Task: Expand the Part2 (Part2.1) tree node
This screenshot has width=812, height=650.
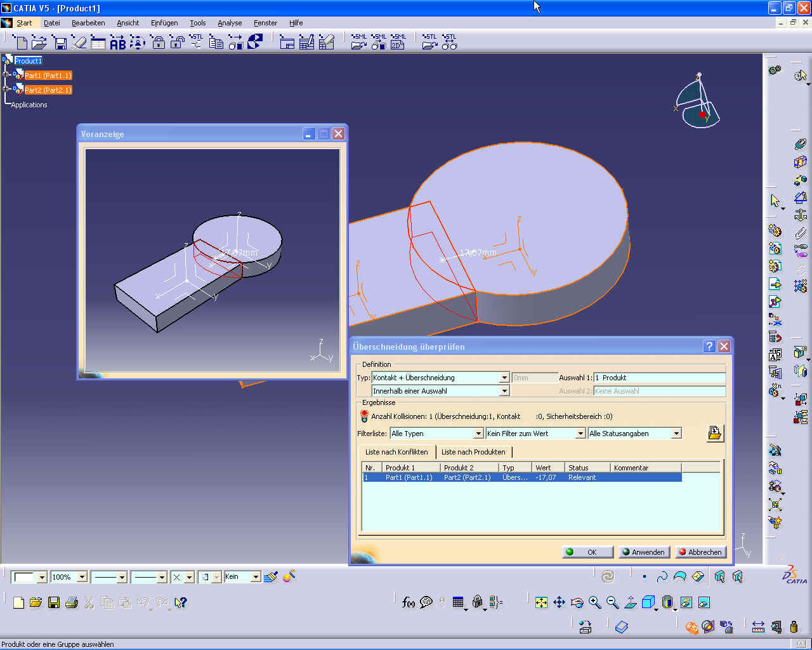Action: coord(6,90)
